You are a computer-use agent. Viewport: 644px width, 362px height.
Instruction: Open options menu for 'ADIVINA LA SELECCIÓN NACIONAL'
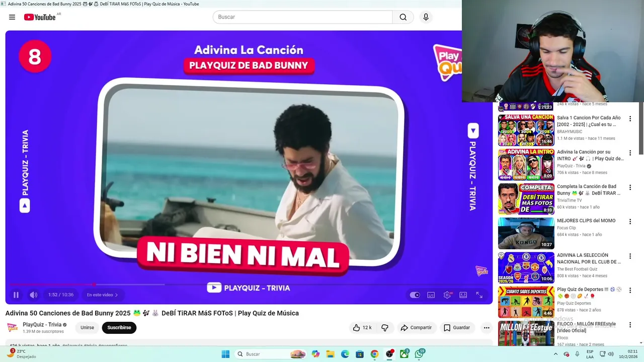(630, 256)
